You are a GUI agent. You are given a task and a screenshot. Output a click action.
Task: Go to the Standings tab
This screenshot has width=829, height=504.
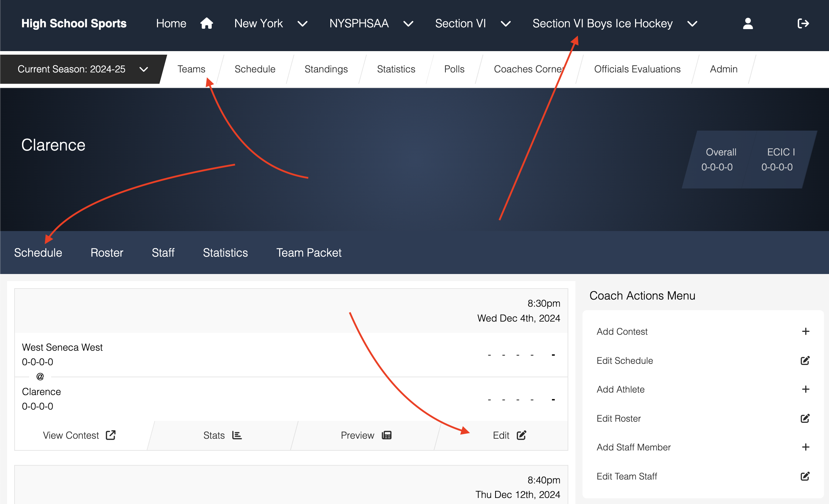[x=326, y=69]
